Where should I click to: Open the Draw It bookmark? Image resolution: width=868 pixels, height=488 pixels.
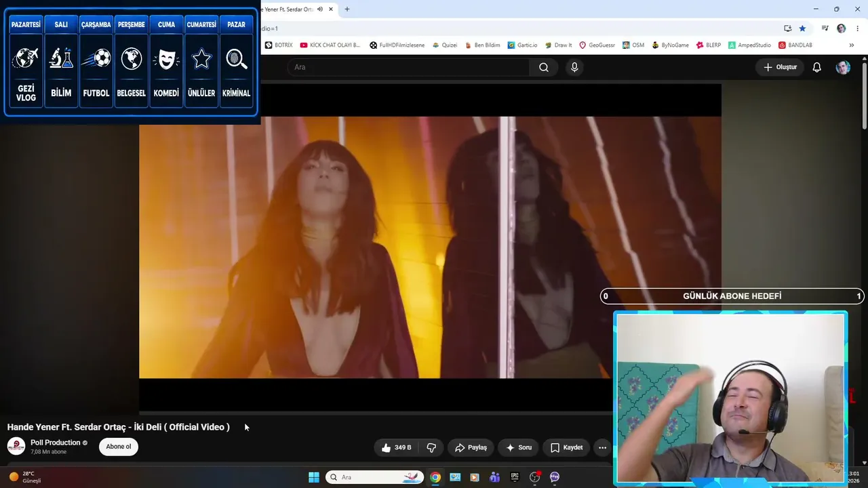[x=558, y=45]
